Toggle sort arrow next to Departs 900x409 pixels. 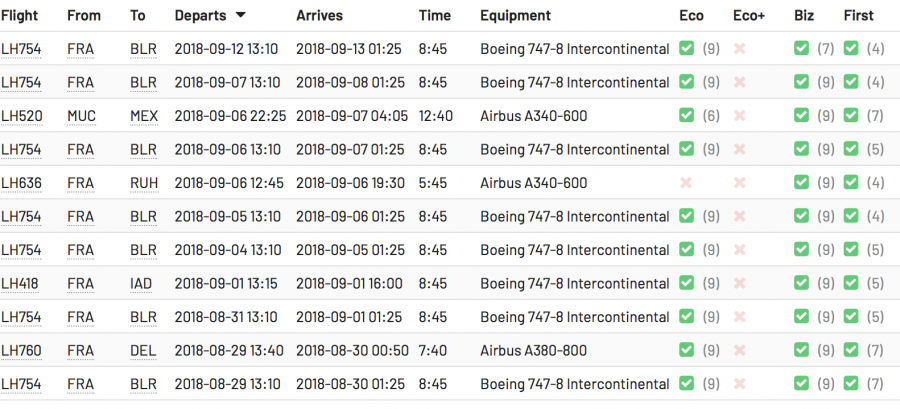coord(240,16)
